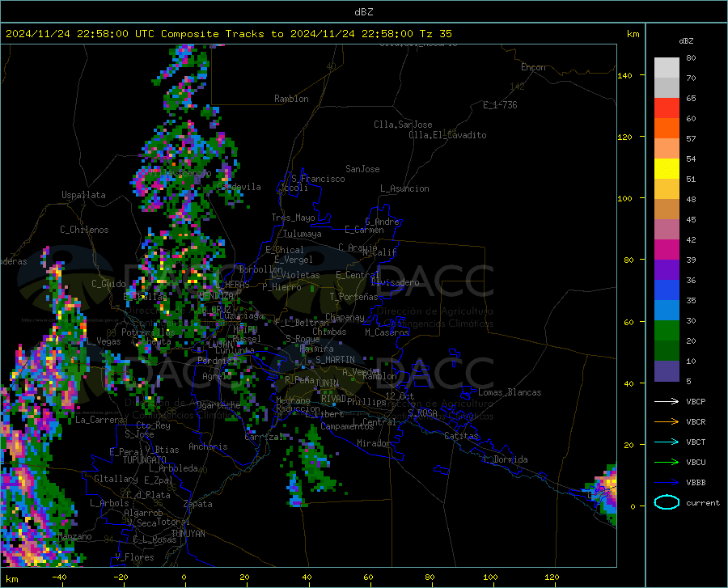The height and width of the screenshot is (588, 728).
Task: Select the light gray 70-80 dBZ swatch
Action: [x=667, y=68]
